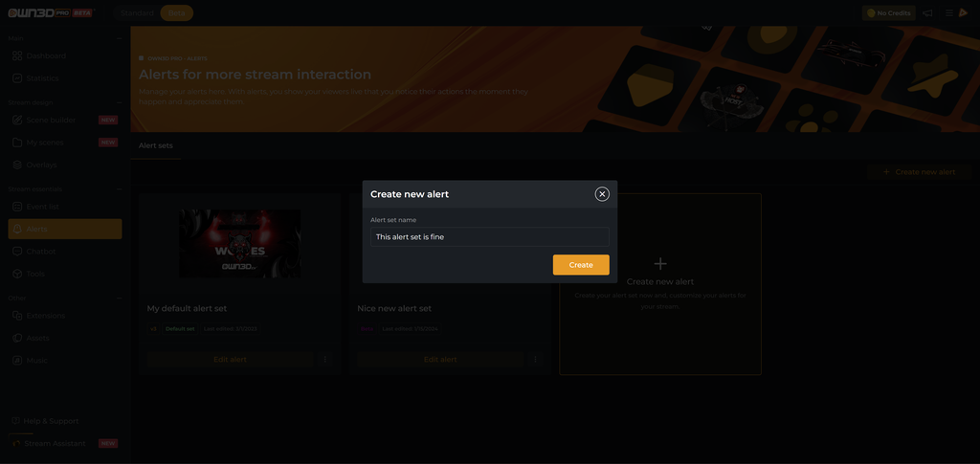Collapse the Stream design sidebar section
Screen dimensions: 980x464
[x=119, y=102]
